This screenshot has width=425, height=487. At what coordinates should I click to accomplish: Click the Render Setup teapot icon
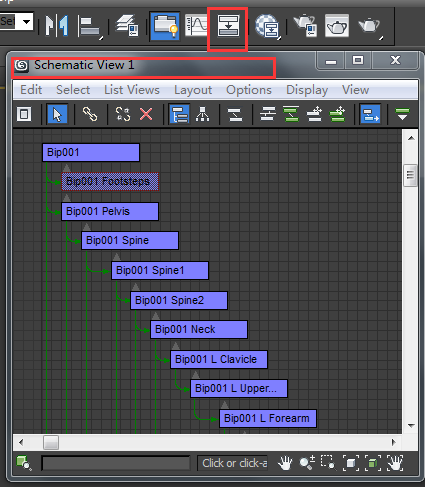[x=305, y=25]
